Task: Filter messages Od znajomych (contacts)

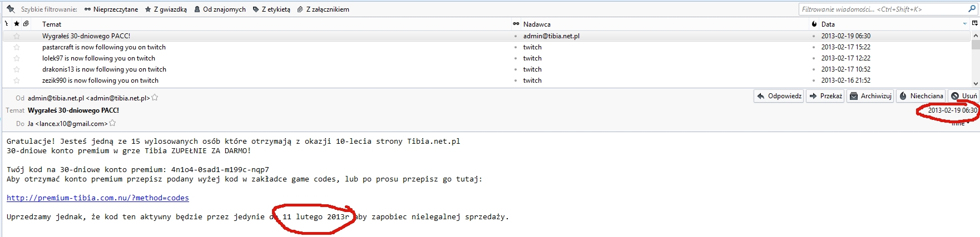Action: (220, 9)
